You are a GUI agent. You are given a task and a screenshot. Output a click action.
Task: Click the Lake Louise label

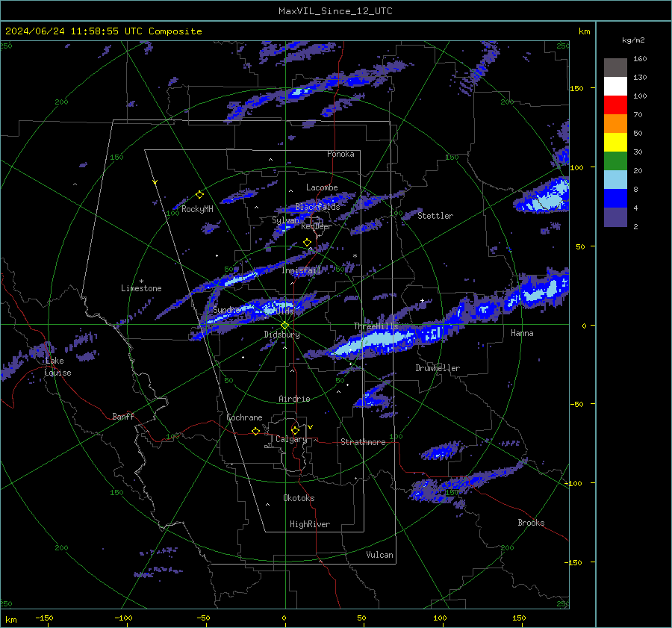tap(57, 367)
